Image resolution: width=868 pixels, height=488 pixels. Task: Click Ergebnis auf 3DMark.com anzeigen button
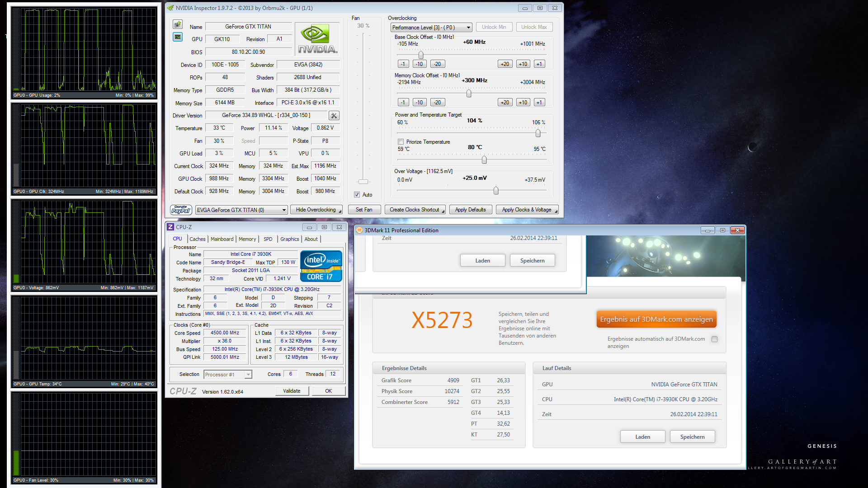tap(656, 319)
